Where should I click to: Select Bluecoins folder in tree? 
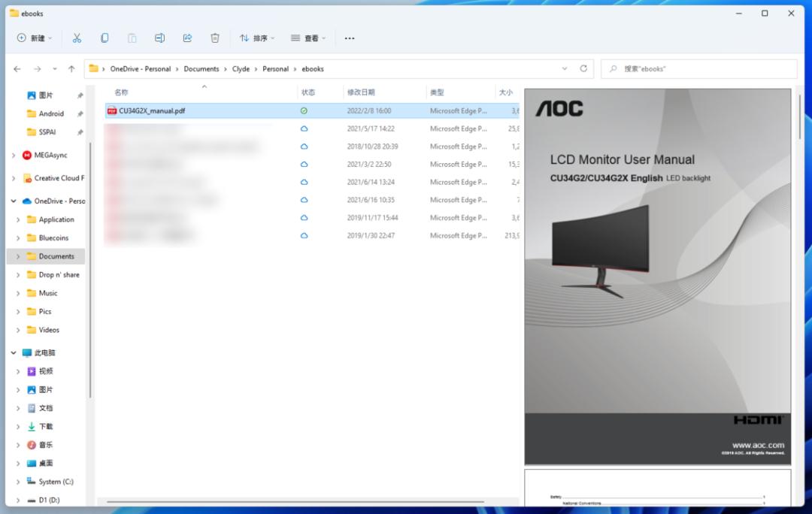click(53, 238)
